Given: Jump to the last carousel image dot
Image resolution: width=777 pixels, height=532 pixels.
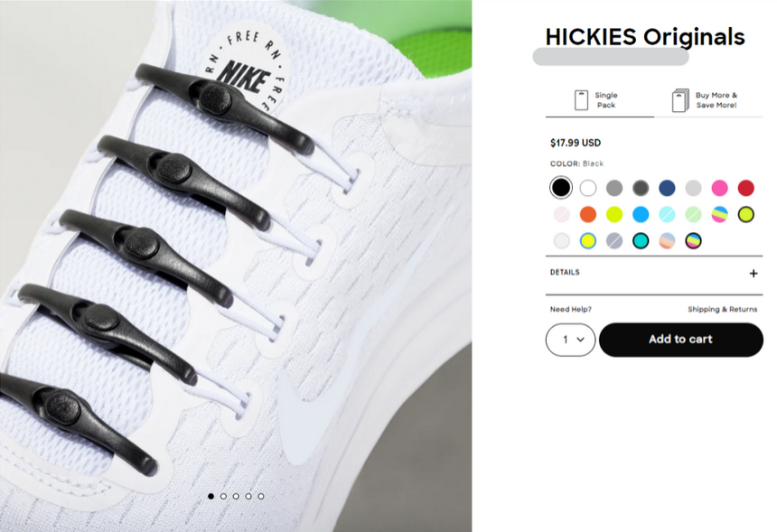Looking at the screenshot, I should click(261, 496).
